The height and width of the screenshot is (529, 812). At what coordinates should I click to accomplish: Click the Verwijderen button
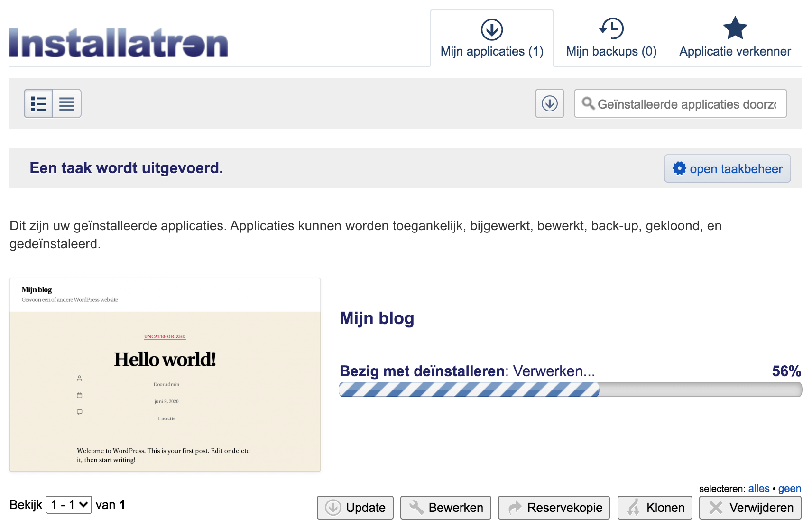[x=750, y=508]
